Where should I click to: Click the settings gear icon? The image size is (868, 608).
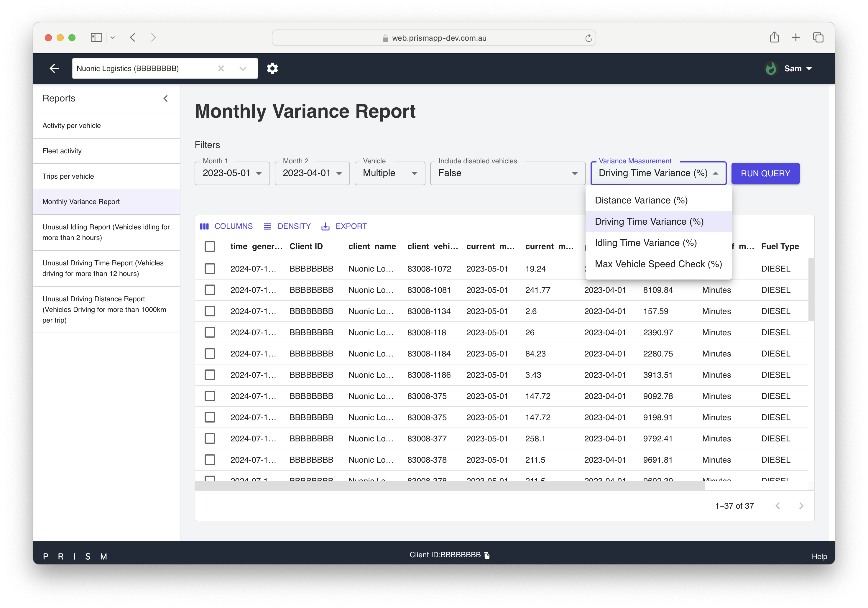272,68
